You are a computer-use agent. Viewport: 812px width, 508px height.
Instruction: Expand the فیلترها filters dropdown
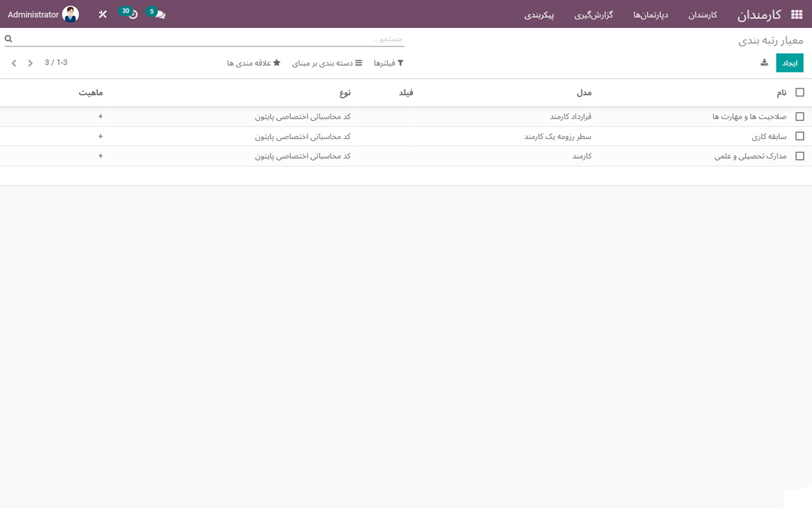tap(389, 63)
